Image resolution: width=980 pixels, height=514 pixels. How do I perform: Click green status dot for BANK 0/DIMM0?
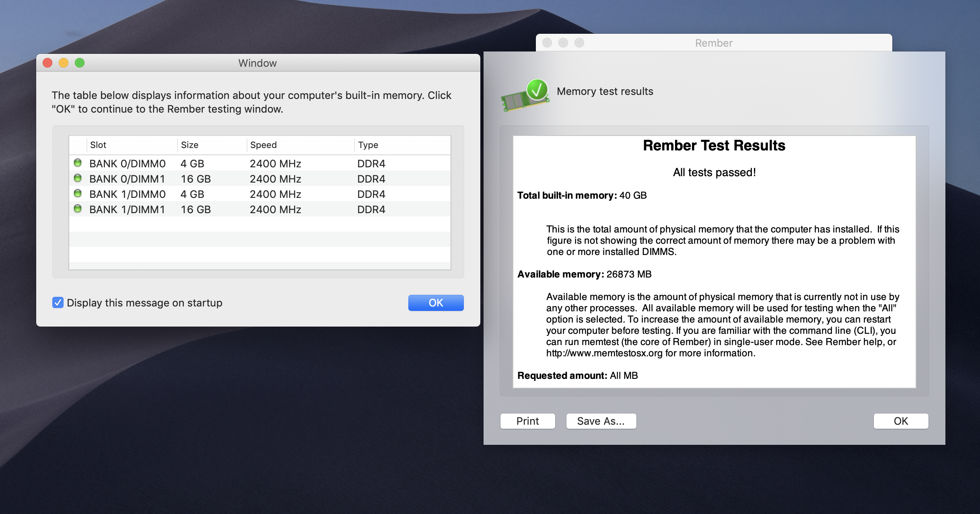pyautogui.click(x=78, y=163)
